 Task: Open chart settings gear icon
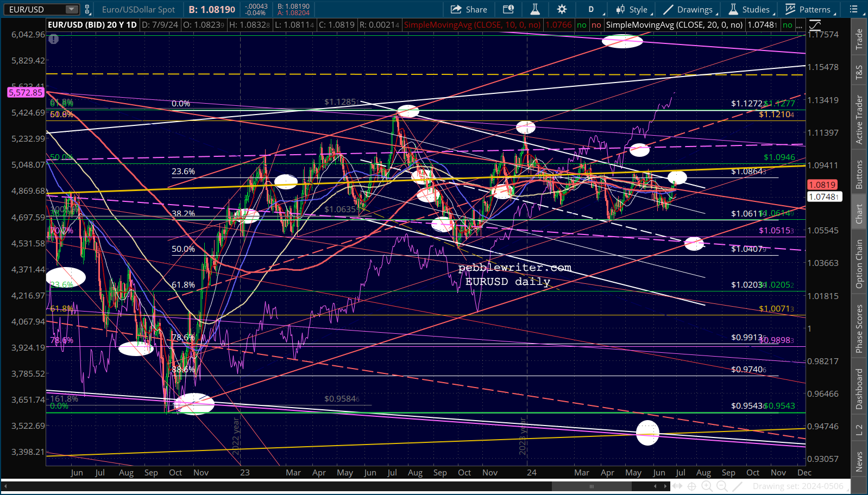(x=562, y=9)
